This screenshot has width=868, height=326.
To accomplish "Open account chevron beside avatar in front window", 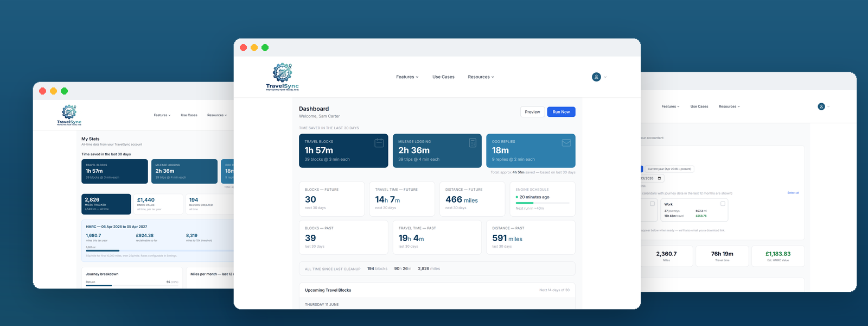I will pyautogui.click(x=605, y=77).
